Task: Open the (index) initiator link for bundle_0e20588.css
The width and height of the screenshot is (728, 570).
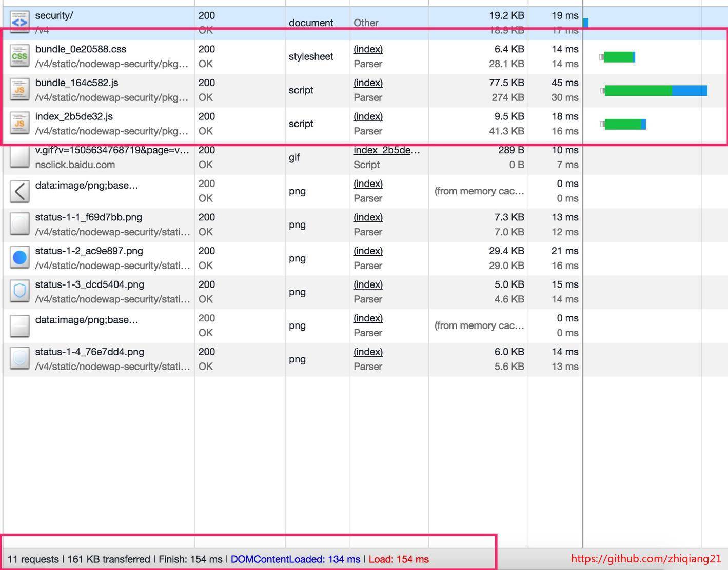Action: [368, 49]
